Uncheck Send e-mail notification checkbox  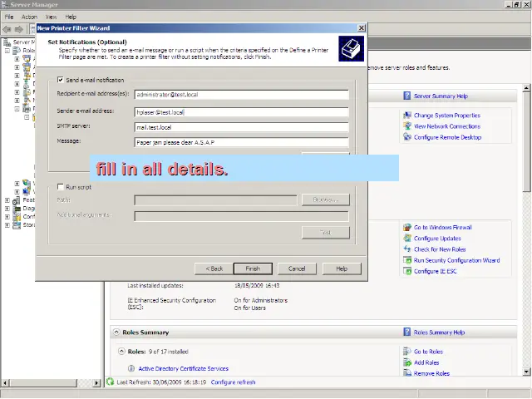61,80
